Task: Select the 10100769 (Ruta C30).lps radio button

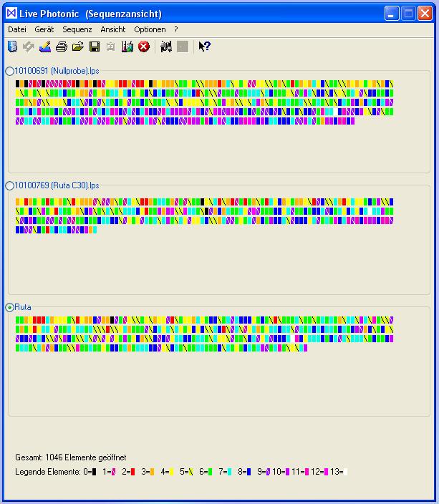Action: click(x=10, y=185)
